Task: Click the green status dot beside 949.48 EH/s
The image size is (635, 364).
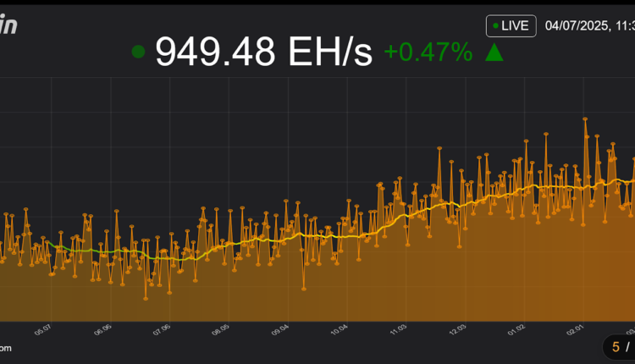Action: (x=139, y=52)
